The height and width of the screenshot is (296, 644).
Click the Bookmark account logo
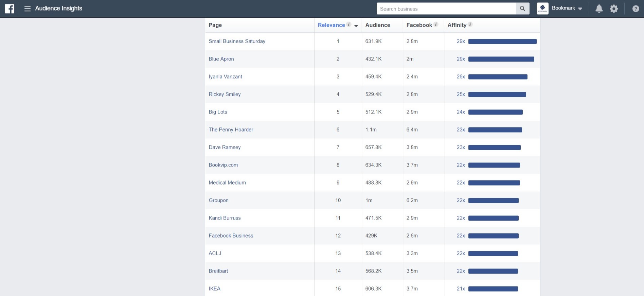(x=542, y=8)
